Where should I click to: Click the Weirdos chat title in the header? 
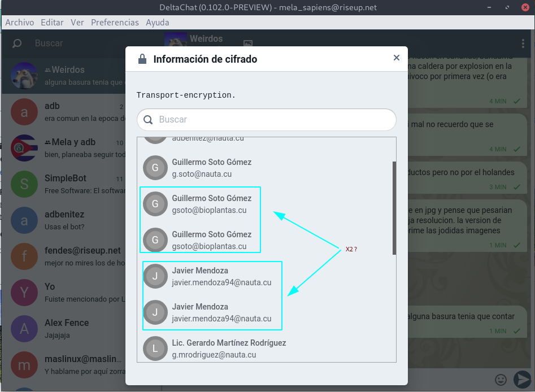coord(206,38)
